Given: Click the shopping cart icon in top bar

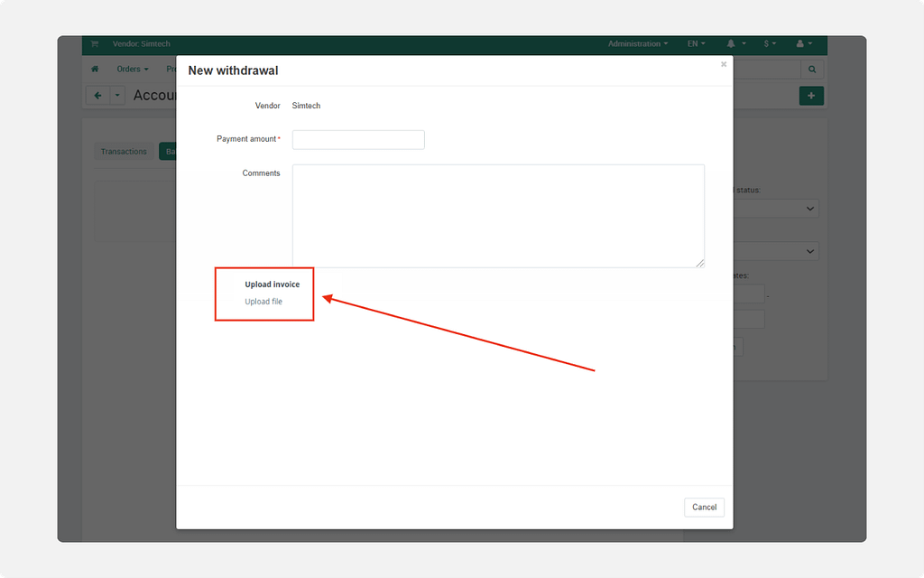Looking at the screenshot, I should tap(95, 44).
